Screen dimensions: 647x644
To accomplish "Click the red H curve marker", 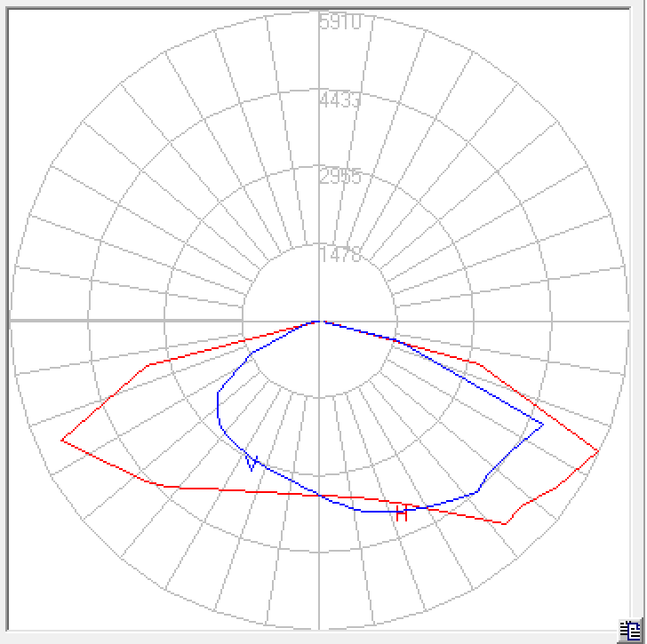I will click(x=402, y=513).
